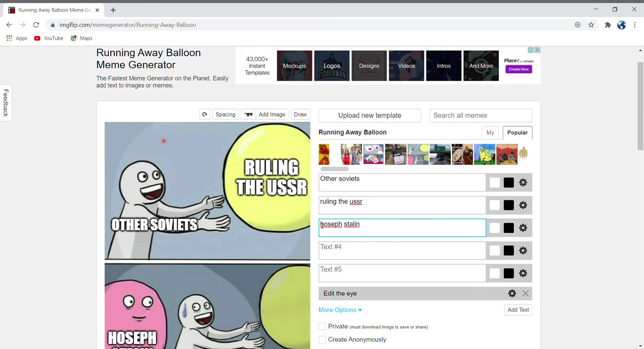Select the Distracted Boyfriend template thumbnail
This screenshot has width=644, height=349.
(x=351, y=154)
